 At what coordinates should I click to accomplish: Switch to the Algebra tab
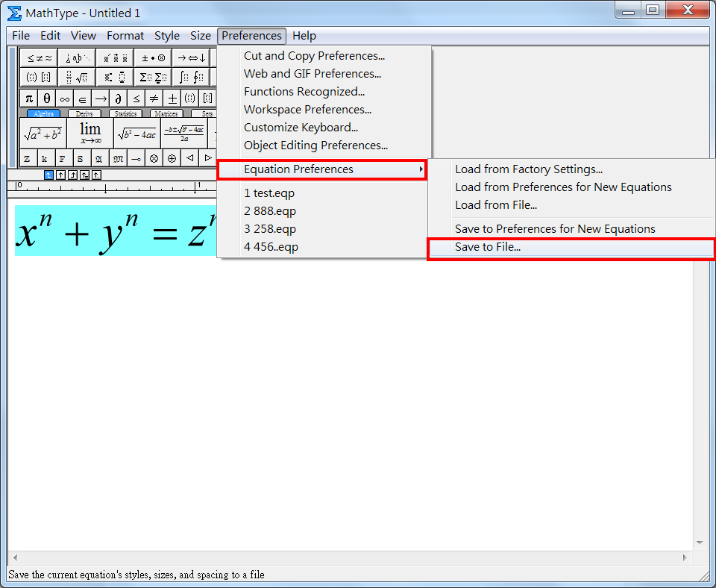pyautogui.click(x=44, y=113)
